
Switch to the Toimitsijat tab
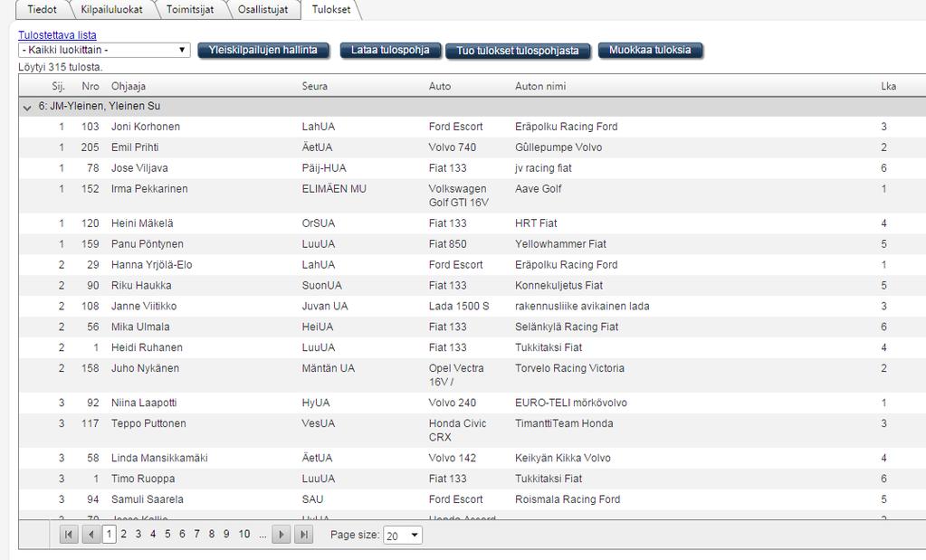click(x=189, y=9)
